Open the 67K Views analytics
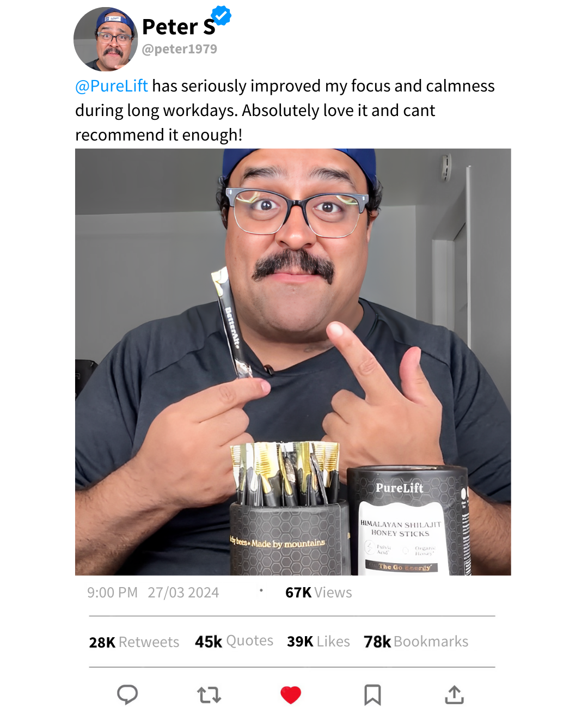The image size is (588, 708). [318, 593]
